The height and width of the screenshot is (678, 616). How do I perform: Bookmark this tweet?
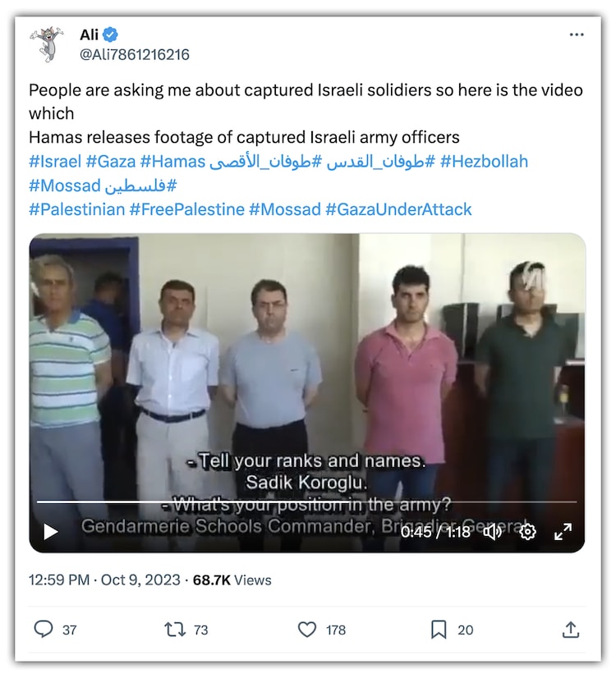[x=439, y=630]
